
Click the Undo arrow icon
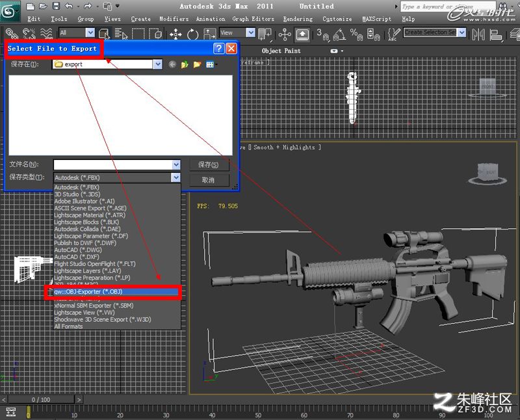pyautogui.click(x=69, y=6)
